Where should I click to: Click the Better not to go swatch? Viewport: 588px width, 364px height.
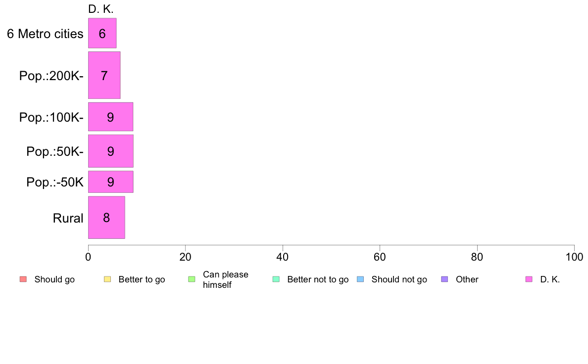pyautogui.click(x=276, y=279)
